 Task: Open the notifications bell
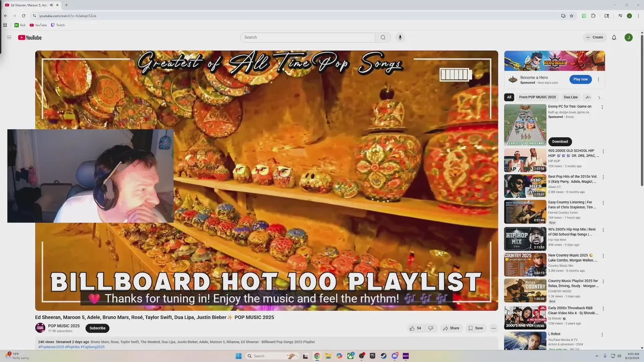click(x=614, y=37)
